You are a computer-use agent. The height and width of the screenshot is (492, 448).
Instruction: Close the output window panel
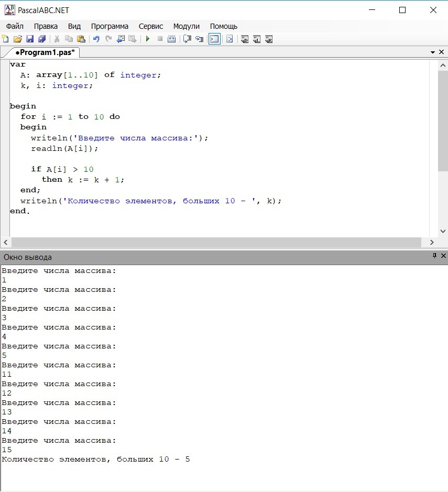pos(443,256)
